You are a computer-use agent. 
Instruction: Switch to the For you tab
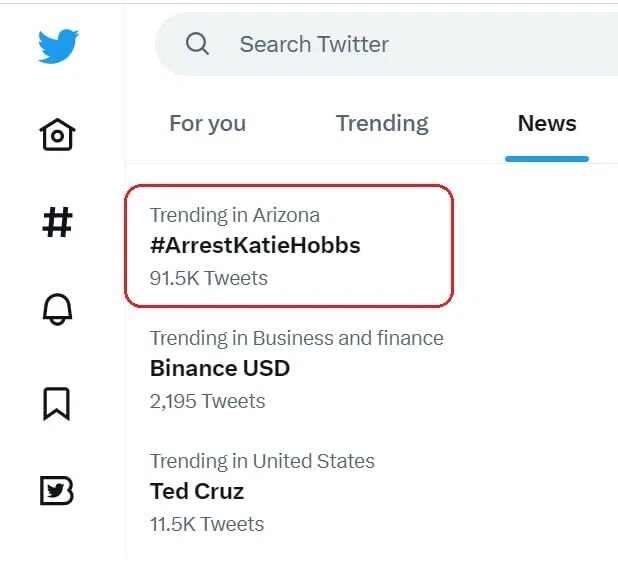[x=208, y=123]
